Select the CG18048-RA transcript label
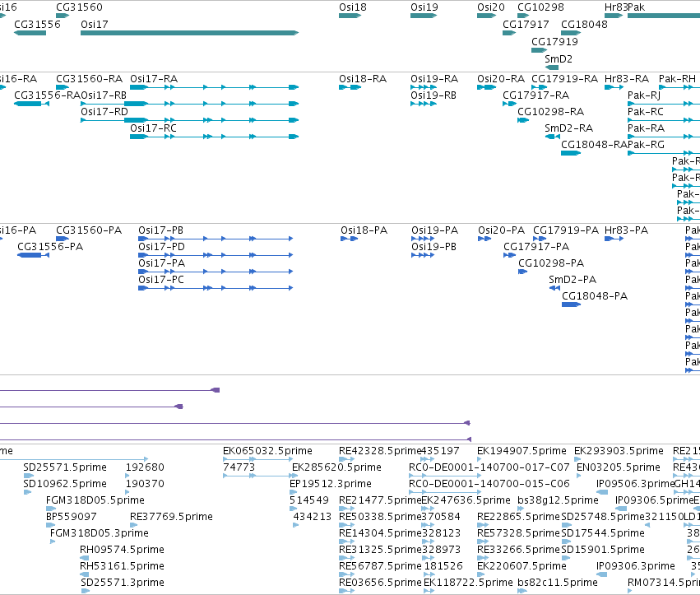This screenshot has height=595, width=700. tap(594, 145)
